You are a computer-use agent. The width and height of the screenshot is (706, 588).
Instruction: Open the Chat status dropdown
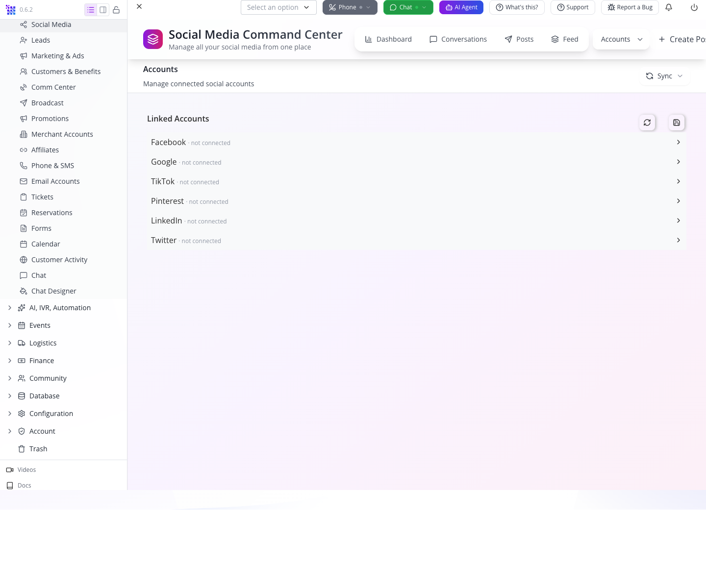point(408,7)
